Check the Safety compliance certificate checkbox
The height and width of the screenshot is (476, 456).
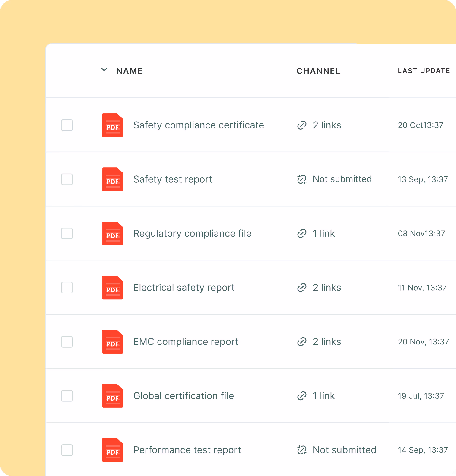[x=67, y=125]
